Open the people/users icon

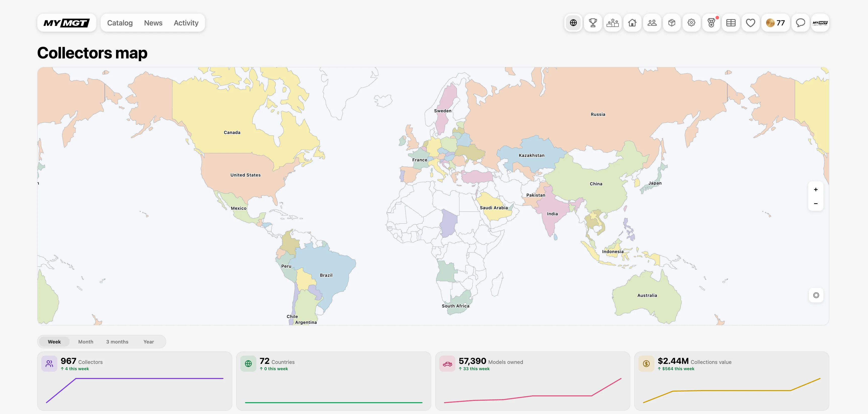click(x=652, y=23)
